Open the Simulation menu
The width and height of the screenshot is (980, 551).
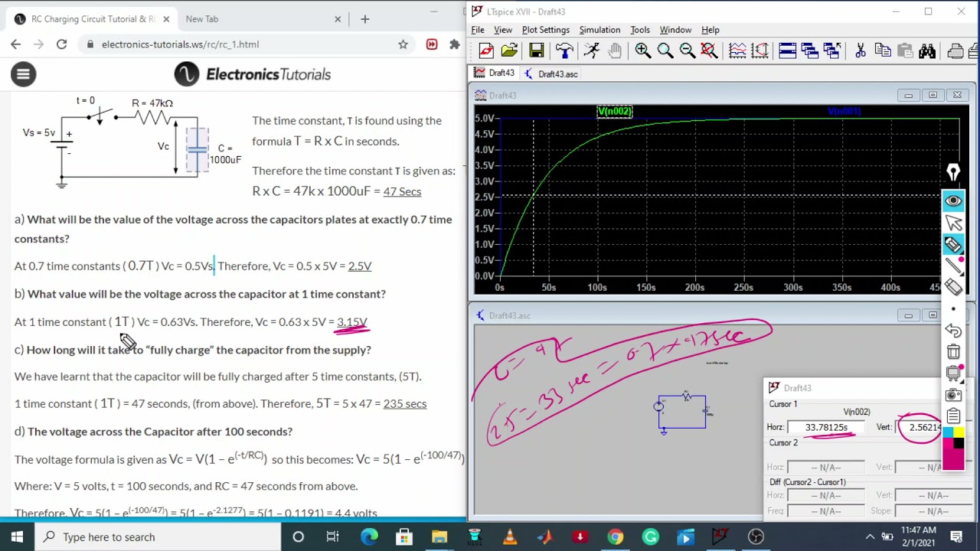tap(599, 30)
